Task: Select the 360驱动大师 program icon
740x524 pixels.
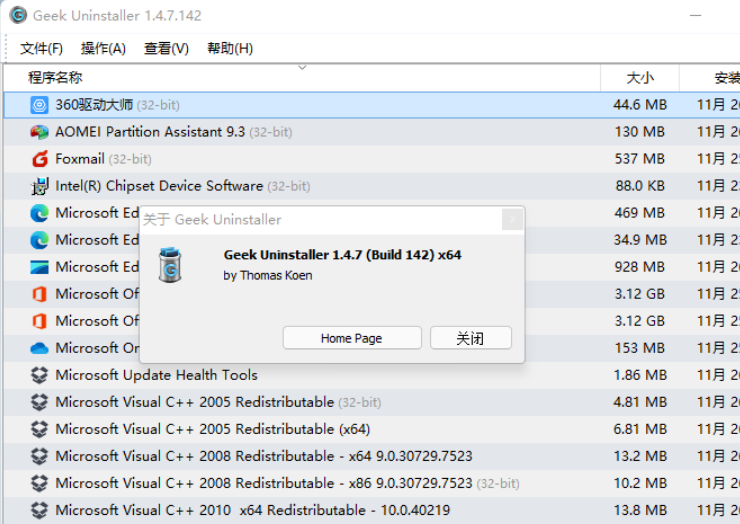Action: 39,105
